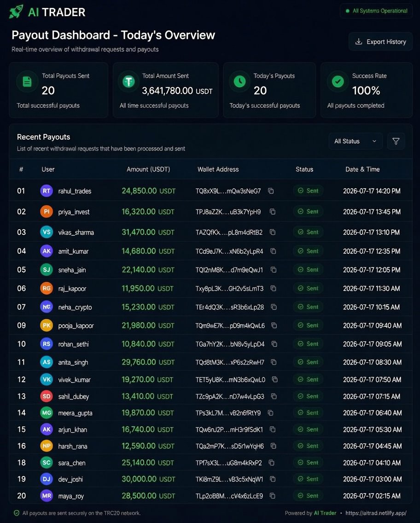Open the aitrad.netlify.app link
Image resolution: width=420 pixels, height=523 pixels.
click(376, 513)
